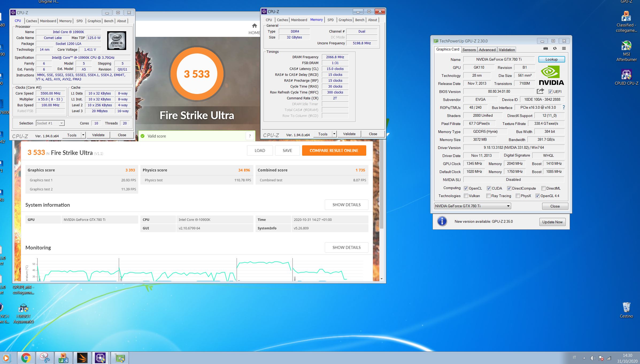Click the Intel Core i9 badge in CPU-Z
Viewport: 640px width, 364px height.
tap(117, 41)
